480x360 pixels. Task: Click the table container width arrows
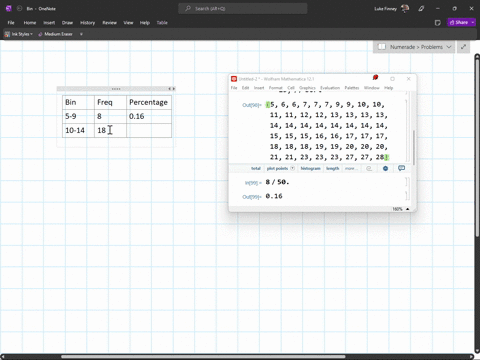171,89
